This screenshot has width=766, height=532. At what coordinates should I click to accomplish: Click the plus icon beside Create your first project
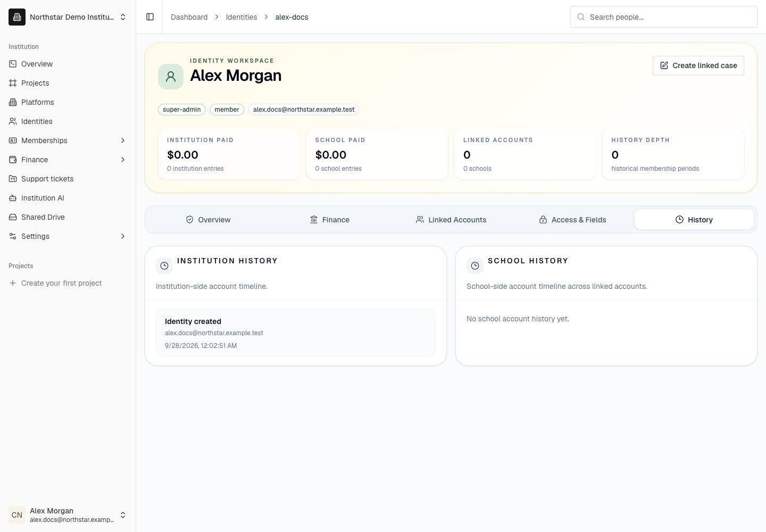pos(13,283)
